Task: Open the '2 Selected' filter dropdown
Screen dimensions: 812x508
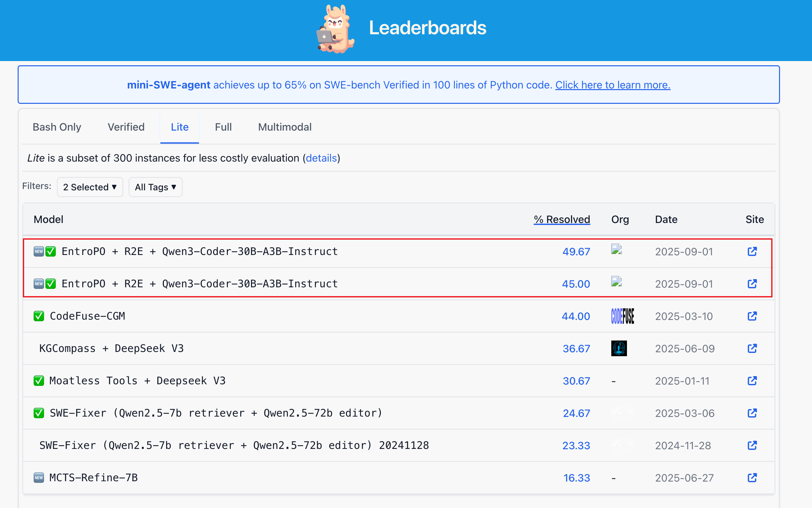Action: pos(90,187)
